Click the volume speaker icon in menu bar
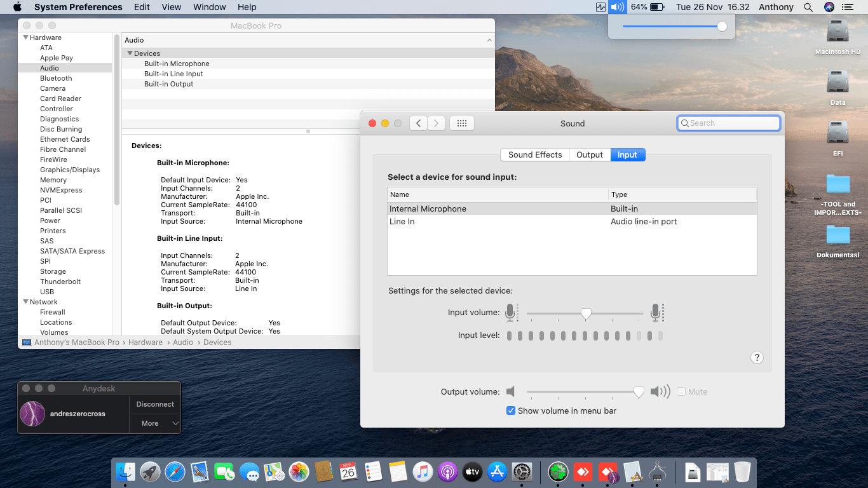The width and height of the screenshot is (868, 488). click(616, 7)
